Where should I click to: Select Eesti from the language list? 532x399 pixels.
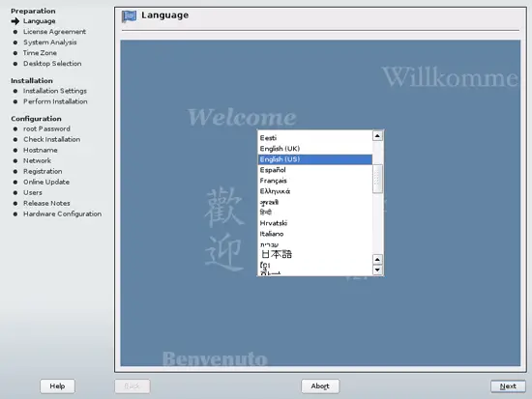tap(315, 138)
